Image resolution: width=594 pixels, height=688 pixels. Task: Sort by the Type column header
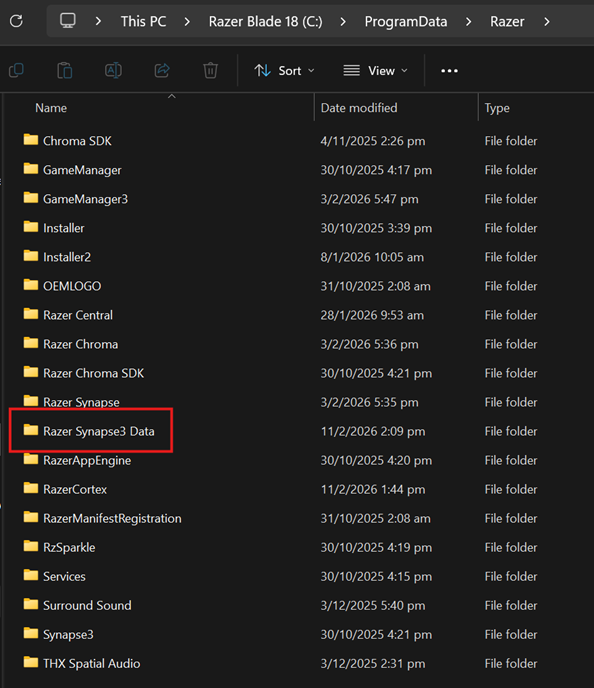(x=497, y=108)
